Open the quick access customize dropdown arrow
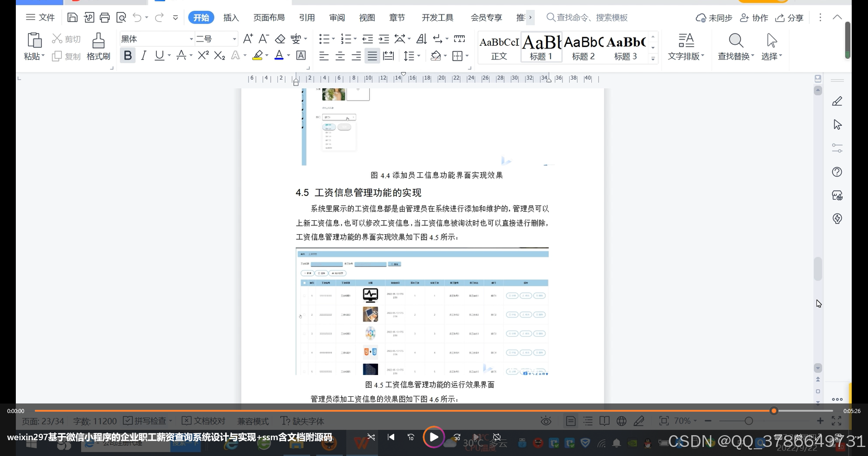The width and height of the screenshot is (868, 456). (175, 18)
